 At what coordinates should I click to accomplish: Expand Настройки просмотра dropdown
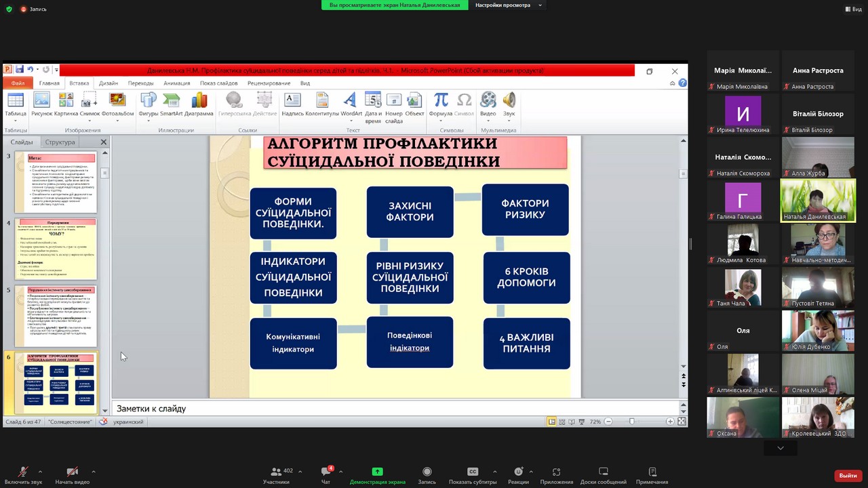tap(509, 5)
